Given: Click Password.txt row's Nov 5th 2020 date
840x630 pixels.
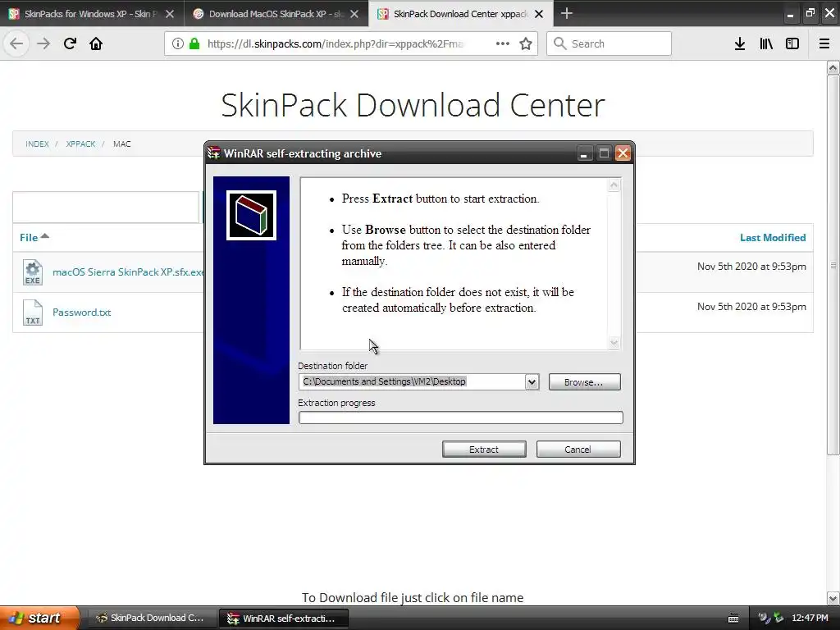Looking at the screenshot, I should coord(751,307).
